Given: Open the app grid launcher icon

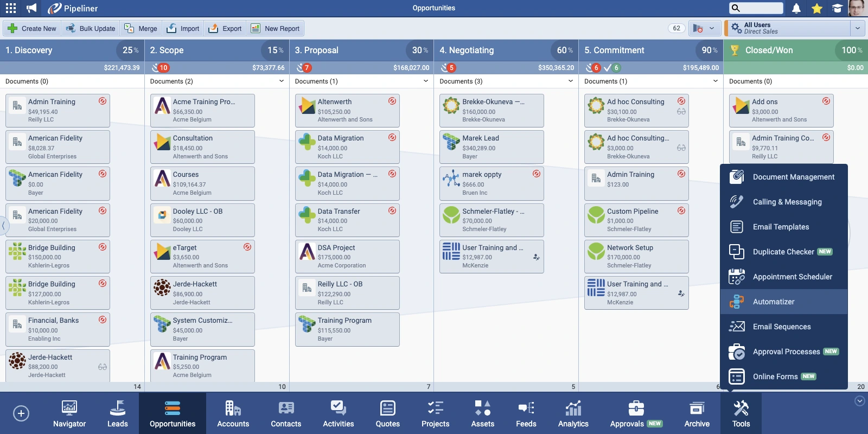Looking at the screenshot, I should tap(11, 8).
